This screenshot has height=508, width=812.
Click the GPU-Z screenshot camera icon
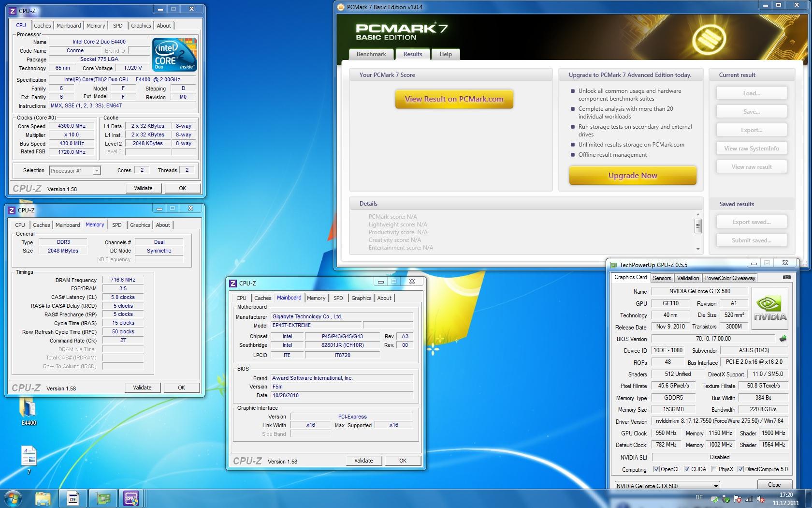pos(786,277)
